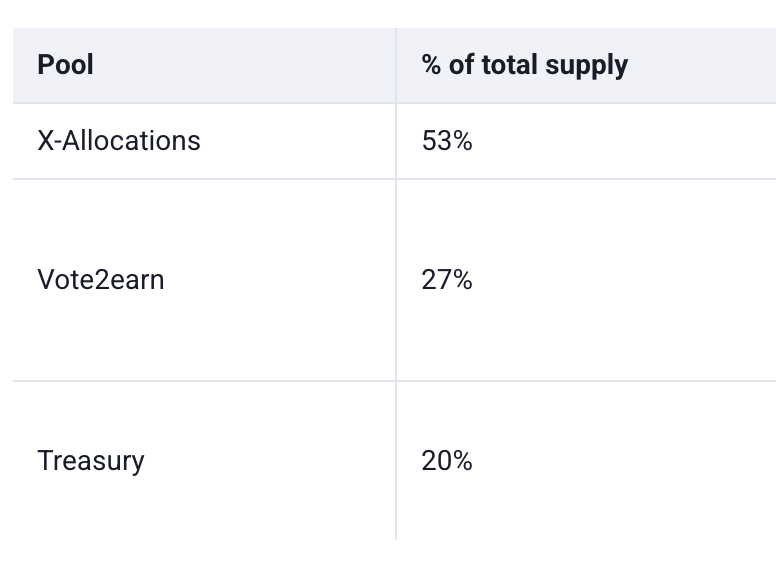Image resolution: width=776 pixels, height=562 pixels.
Task: Click the column divider in the header row
Action: [396, 65]
